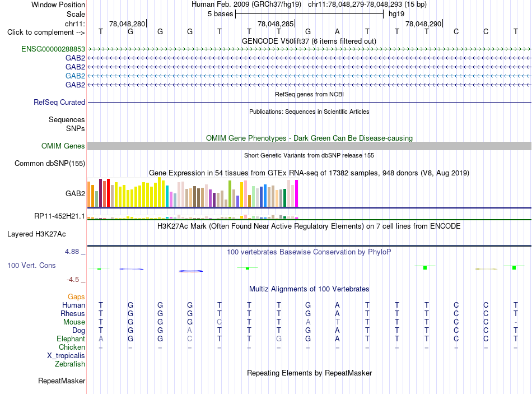Open the Layered H3K27Ac track label
Viewport: 532px width, 394px height.
point(36,234)
